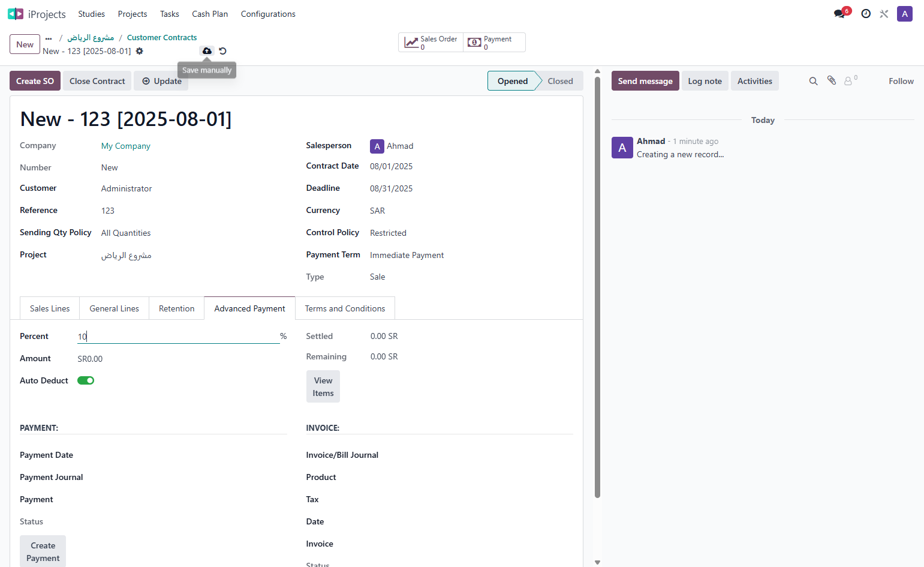924x567 pixels.
Task: Click the form vertical scrollbar
Action: [597, 288]
